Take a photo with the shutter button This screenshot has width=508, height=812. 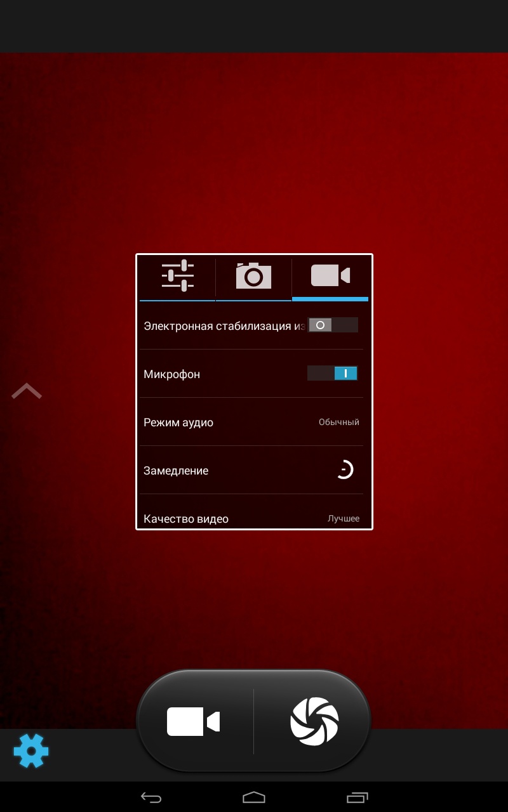coord(314,721)
